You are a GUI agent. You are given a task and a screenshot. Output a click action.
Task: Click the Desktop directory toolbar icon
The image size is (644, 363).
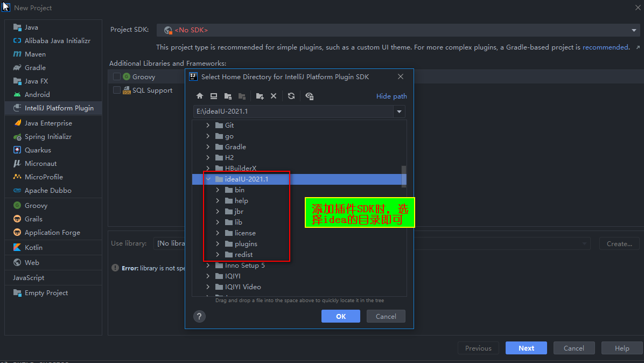(214, 96)
